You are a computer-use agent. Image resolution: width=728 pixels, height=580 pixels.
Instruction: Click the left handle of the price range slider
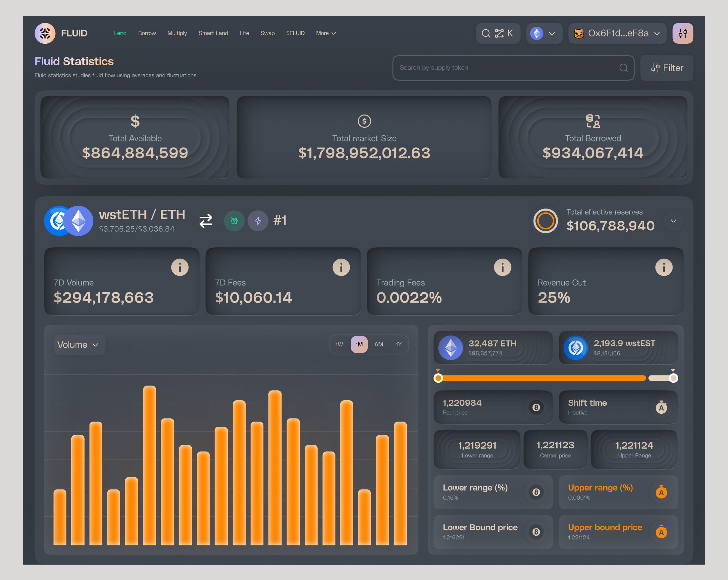click(x=438, y=378)
